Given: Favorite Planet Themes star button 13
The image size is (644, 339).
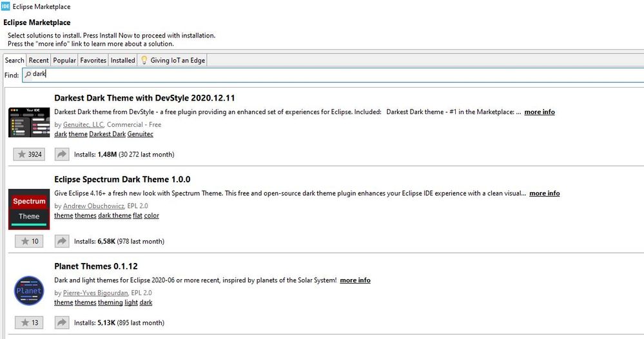Looking at the screenshot, I should [29, 323].
